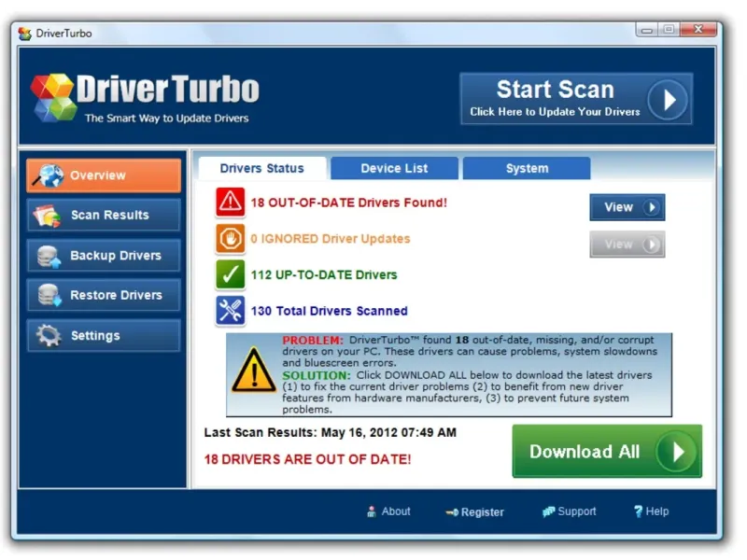Open the Register link
This screenshot has width=747, height=560.
(474, 512)
